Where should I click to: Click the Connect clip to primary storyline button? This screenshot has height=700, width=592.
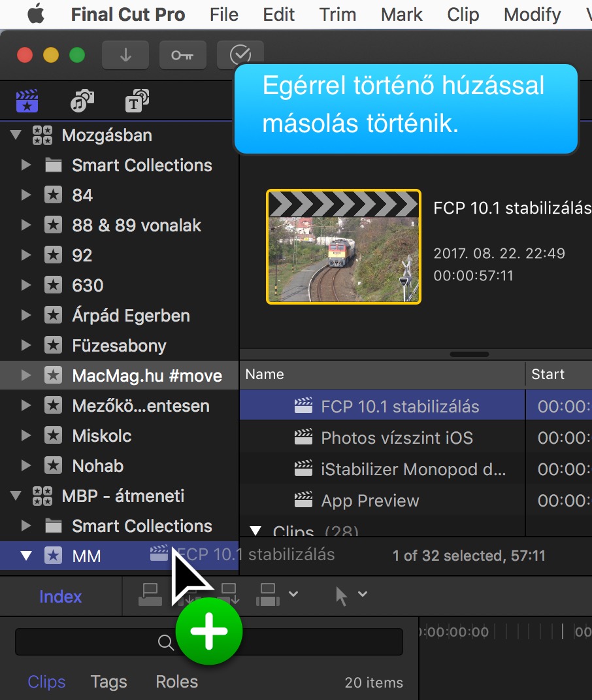pos(150,594)
